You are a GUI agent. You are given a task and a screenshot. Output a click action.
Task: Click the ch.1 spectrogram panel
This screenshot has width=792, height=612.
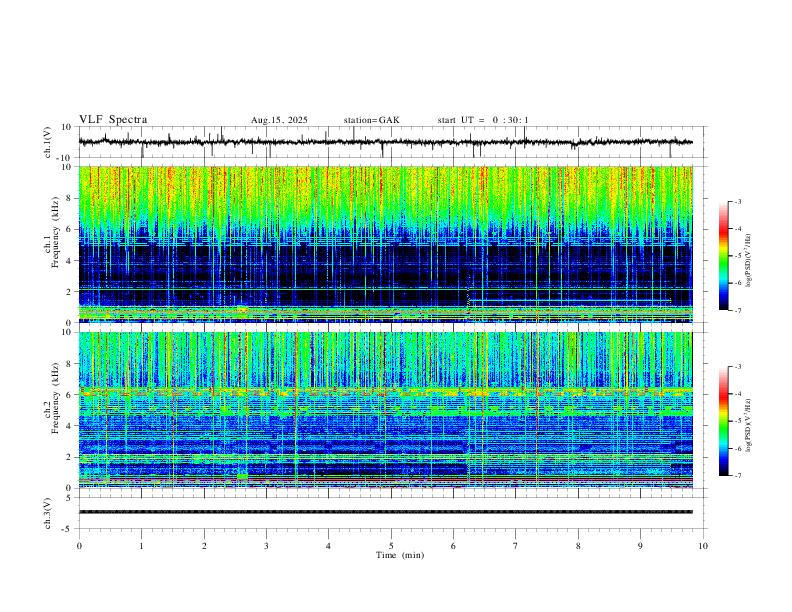tap(385, 244)
